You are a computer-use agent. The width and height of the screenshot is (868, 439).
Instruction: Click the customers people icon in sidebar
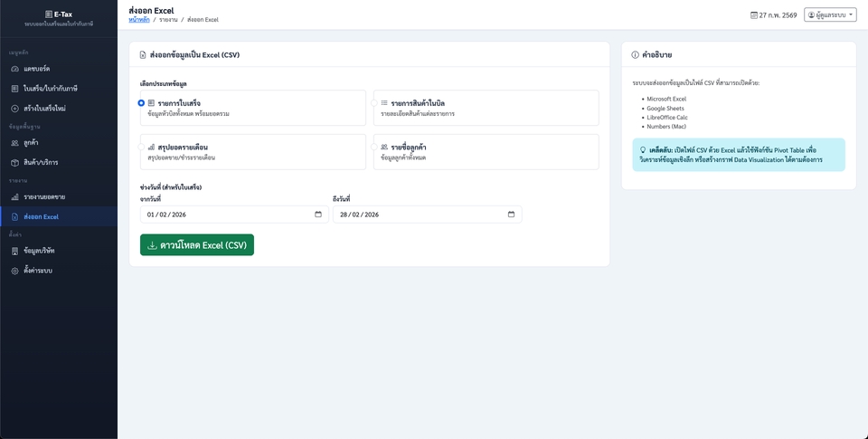point(14,143)
